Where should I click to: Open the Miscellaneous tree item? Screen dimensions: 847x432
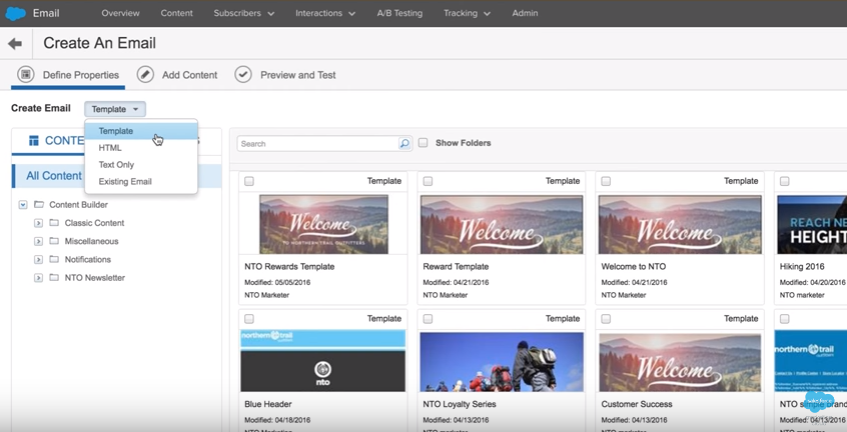tap(91, 241)
